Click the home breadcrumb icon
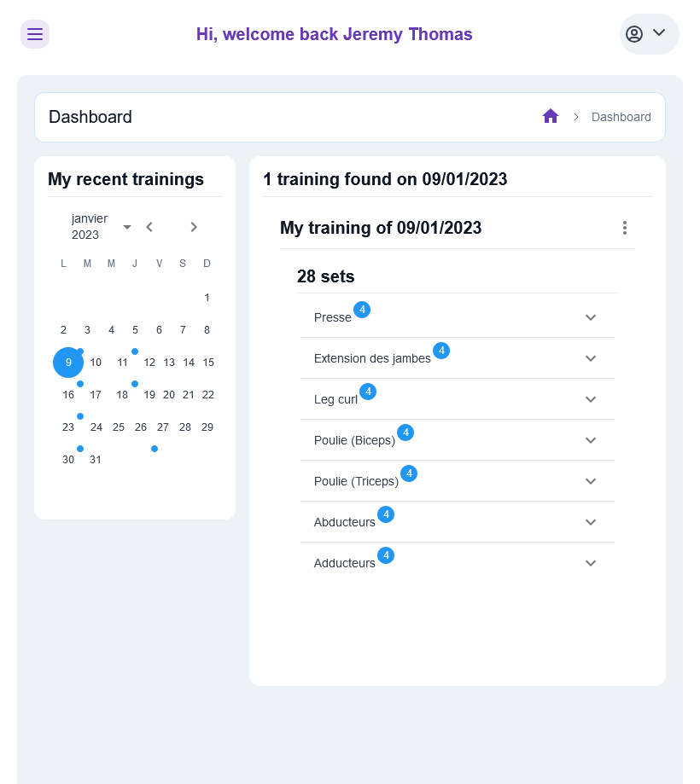The height and width of the screenshot is (784, 700). 551,116
